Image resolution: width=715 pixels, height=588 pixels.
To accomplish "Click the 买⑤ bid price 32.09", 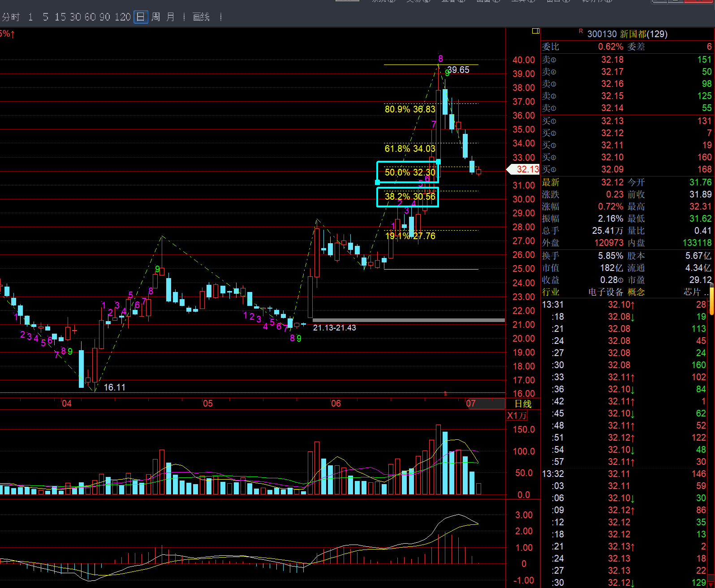I will [612, 169].
